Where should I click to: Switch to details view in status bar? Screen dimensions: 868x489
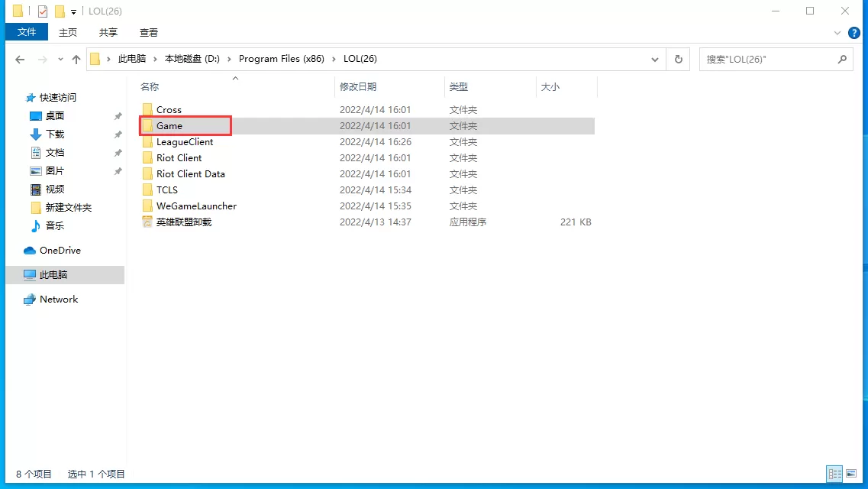coord(834,474)
